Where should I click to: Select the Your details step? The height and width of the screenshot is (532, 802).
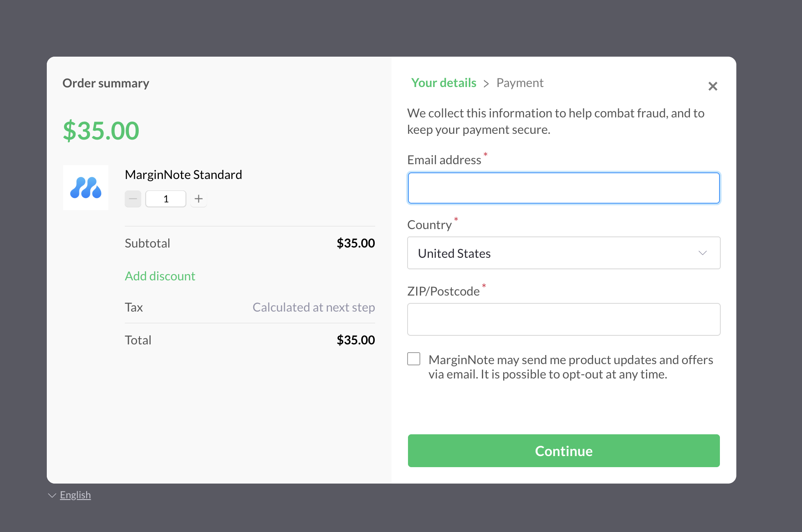(444, 83)
